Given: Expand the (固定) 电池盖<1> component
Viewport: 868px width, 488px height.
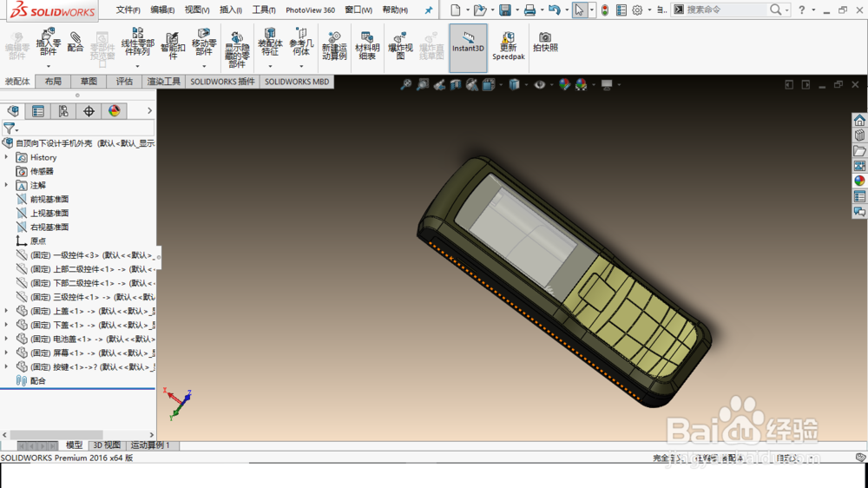Looking at the screenshot, I should (x=7, y=339).
